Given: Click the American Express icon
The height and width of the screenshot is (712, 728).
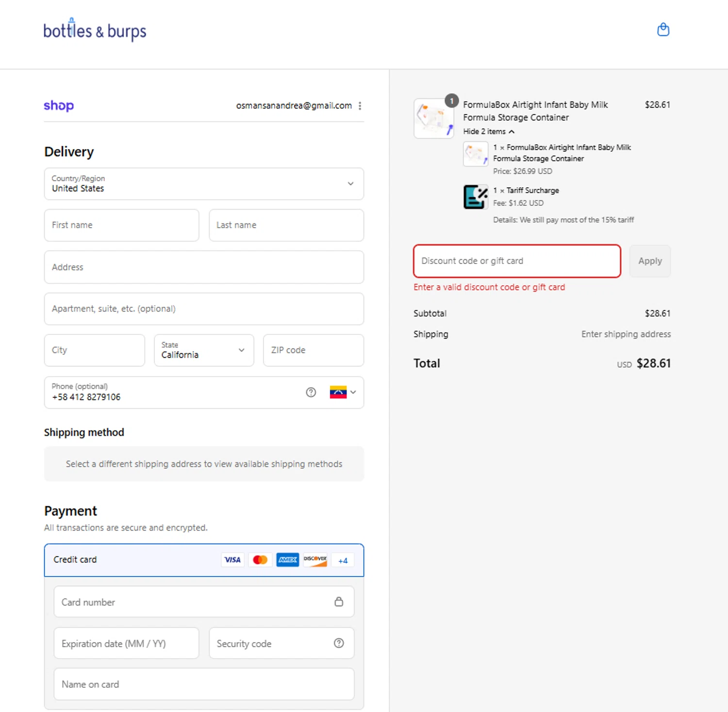Looking at the screenshot, I should point(288,560).
